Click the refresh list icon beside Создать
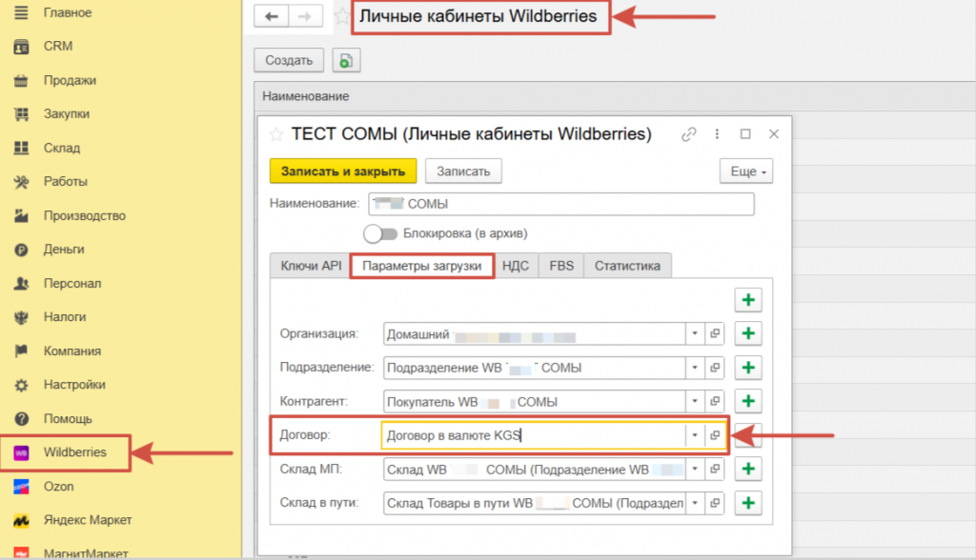This screenshot has width=976, height=560. [x=345, y=61]
